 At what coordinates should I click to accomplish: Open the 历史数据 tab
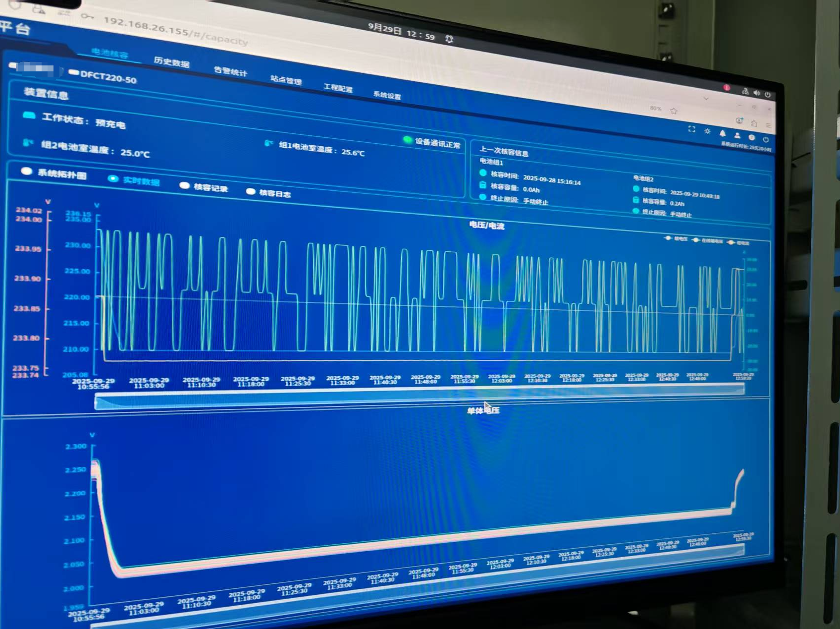[171, 62]
